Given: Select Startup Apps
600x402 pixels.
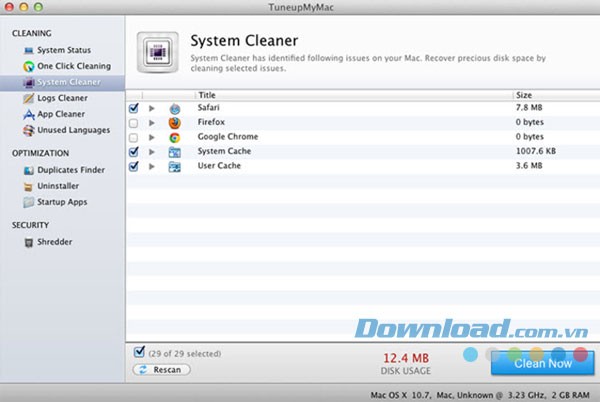Looking at the screenshot, I should point(62,202).
